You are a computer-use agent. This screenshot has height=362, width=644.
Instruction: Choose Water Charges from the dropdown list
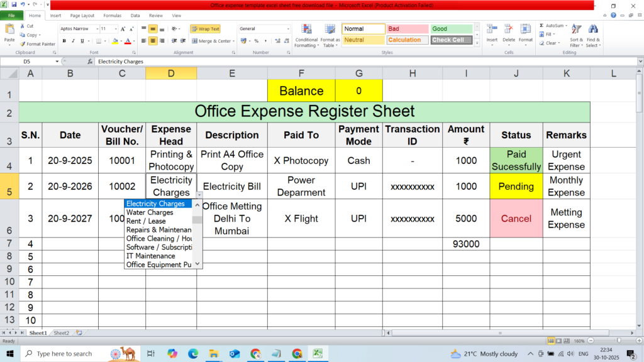[150, 212]
